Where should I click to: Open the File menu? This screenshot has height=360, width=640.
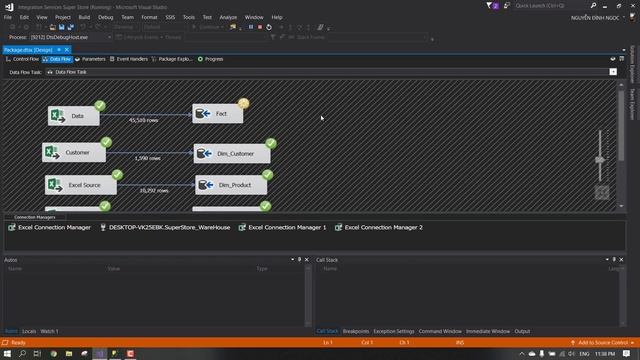[8, 17]
